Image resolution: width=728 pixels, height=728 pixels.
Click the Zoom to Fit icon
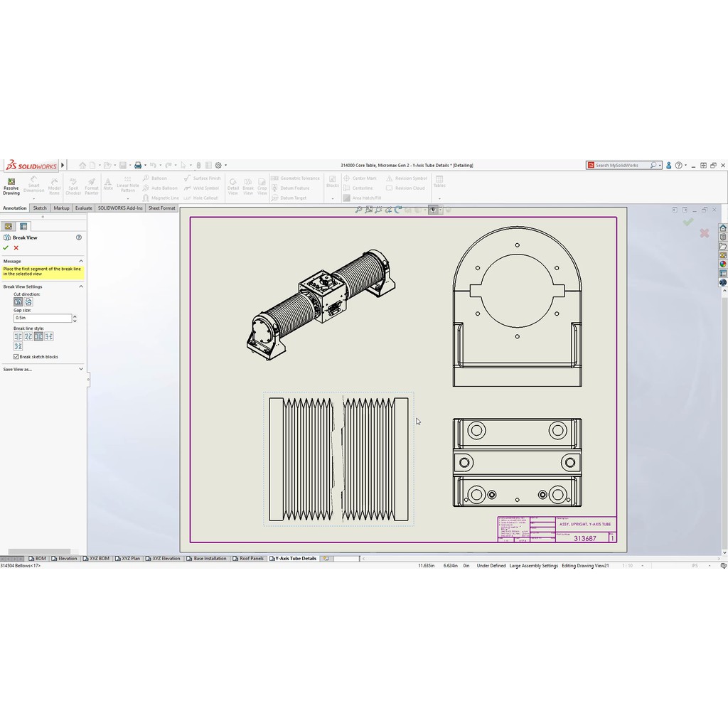[358, 210]
